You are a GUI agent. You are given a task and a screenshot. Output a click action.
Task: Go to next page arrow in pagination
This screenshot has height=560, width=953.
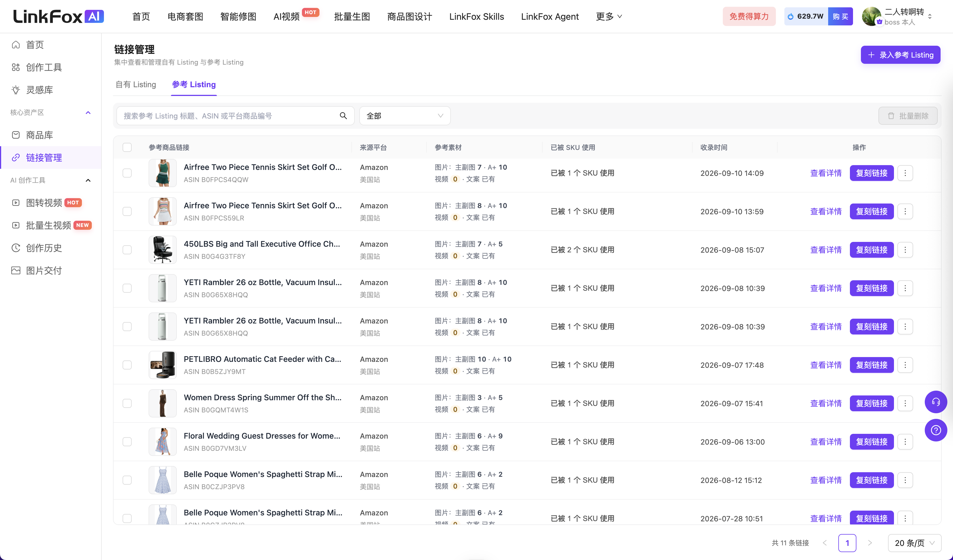[870, 543]
